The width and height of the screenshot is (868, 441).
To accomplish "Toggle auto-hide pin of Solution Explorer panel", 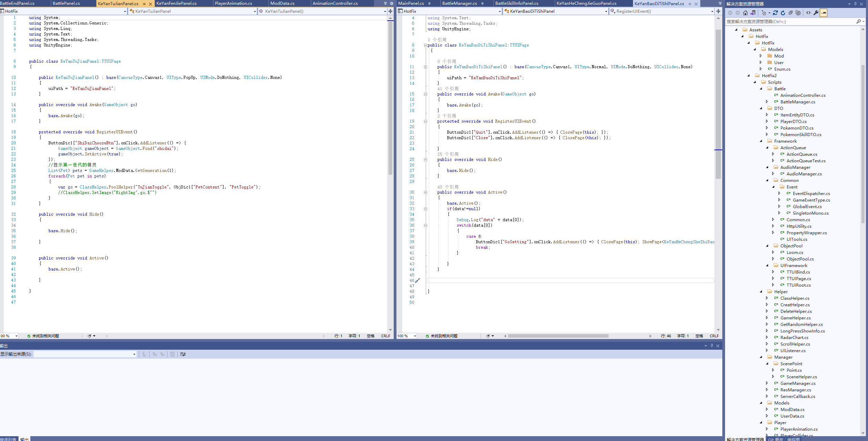I will [x=855, y=4].
